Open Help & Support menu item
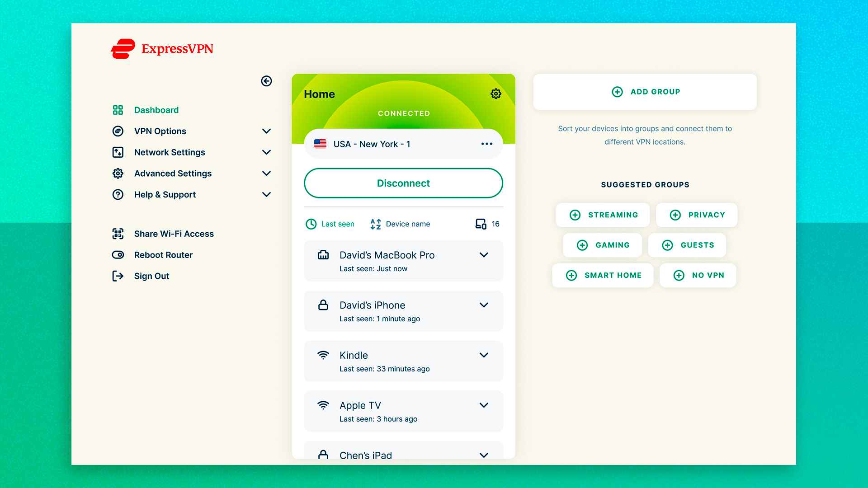Viewport: 868px width, 488px height. 165,195
